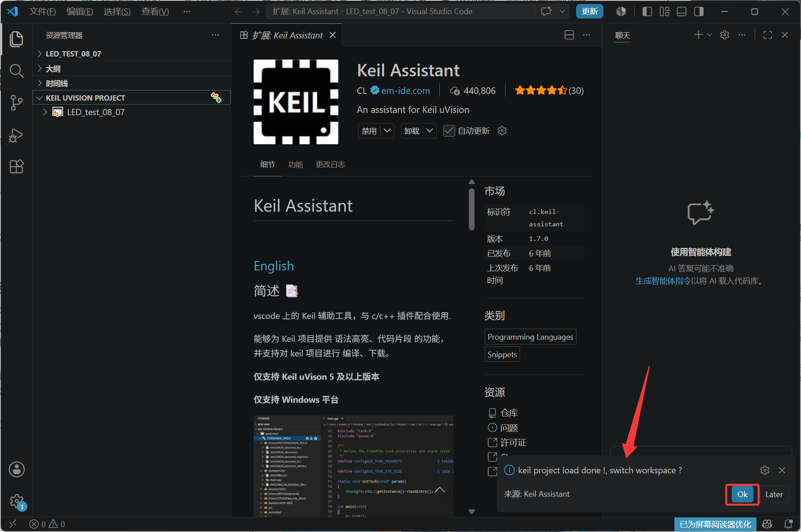This screenshot has height=532, width=801.
Task: Open the notifications bell in status bar
Action: [788, 524]
